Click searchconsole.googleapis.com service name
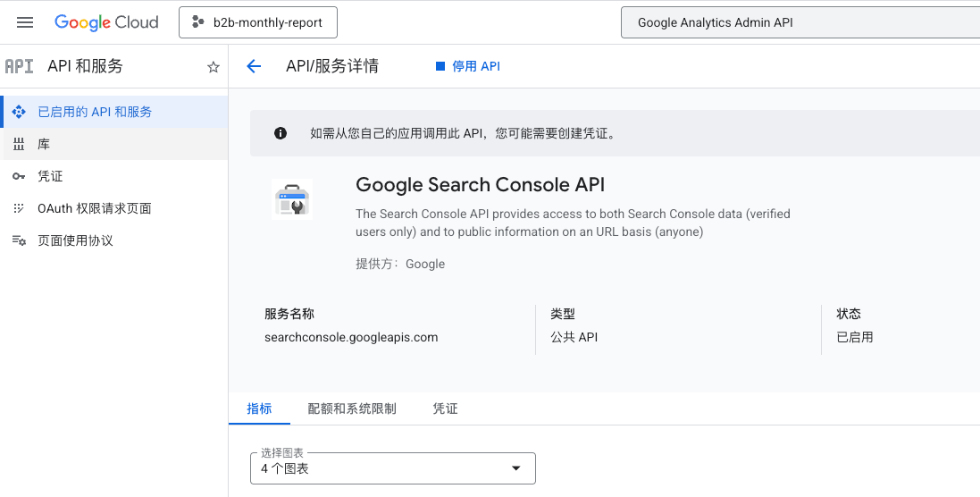This screenshot has height=497, width=980. click(x=351, y=338)
